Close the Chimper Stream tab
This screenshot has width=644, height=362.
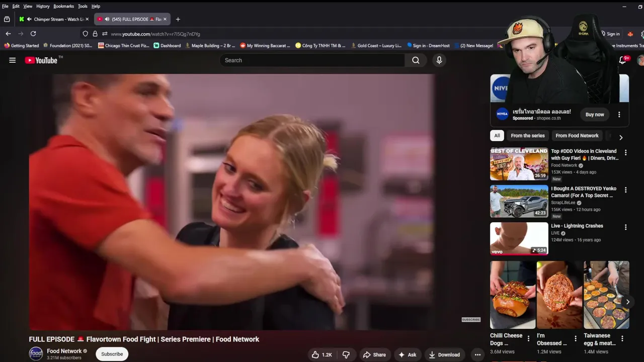tap(87, 19)
